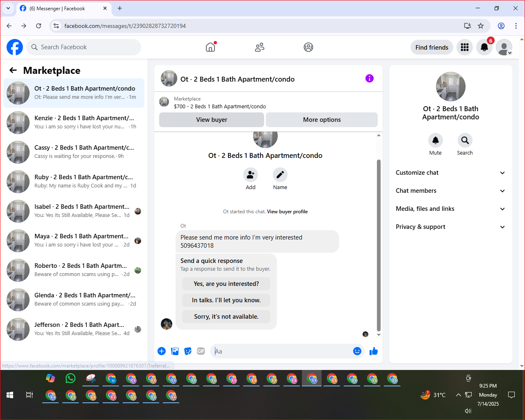Open Isabel conversation
Viewport: 525px width, 420px height.
point(74,211)
